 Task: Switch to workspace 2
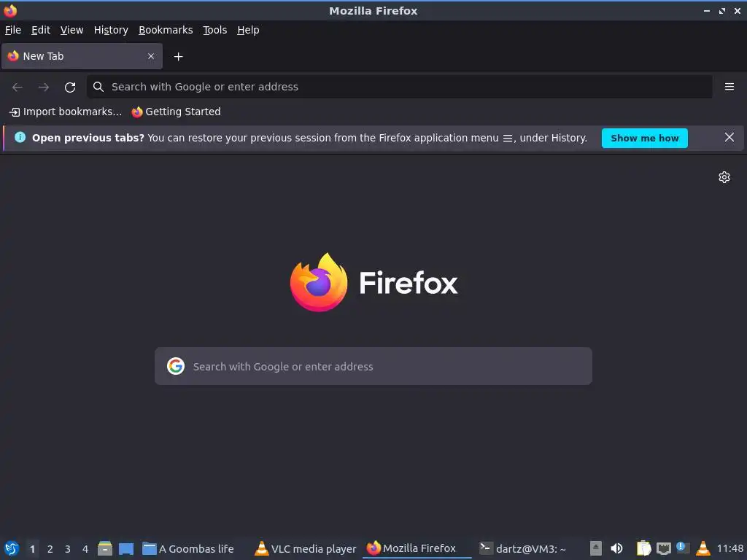pos(50,549)
